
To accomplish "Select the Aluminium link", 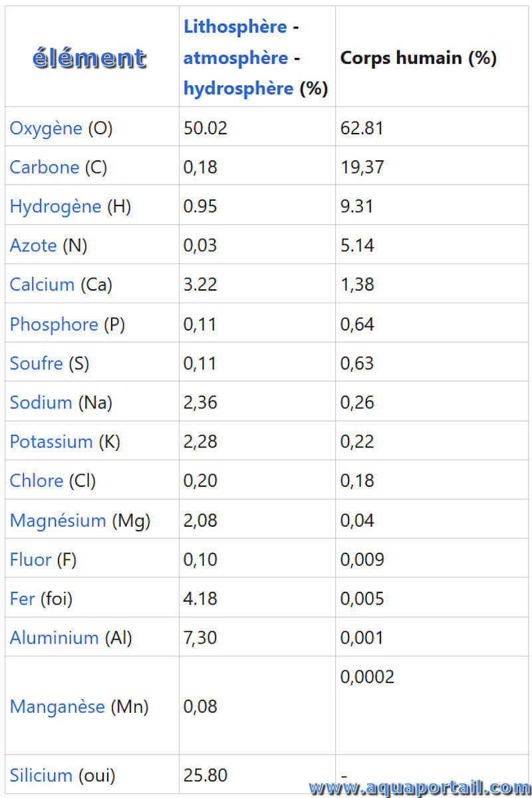I will point(54,638).
